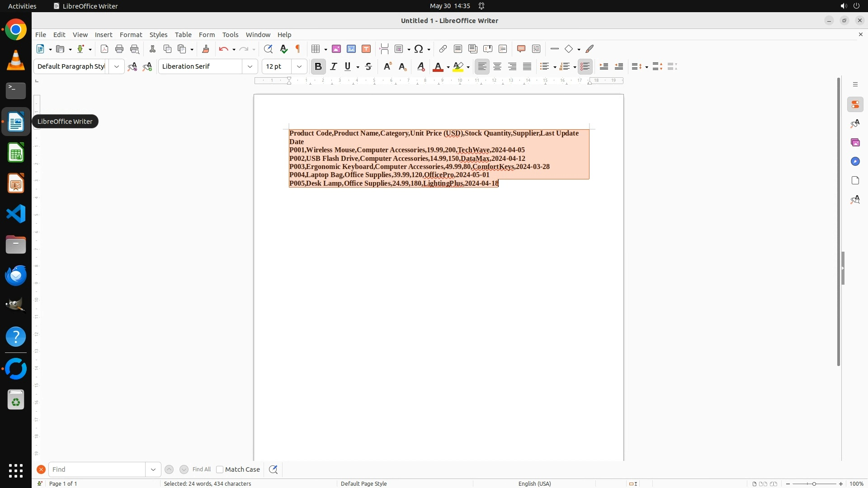
Task: Expand the paragraph style dropdown
Action: coord(117,66)
